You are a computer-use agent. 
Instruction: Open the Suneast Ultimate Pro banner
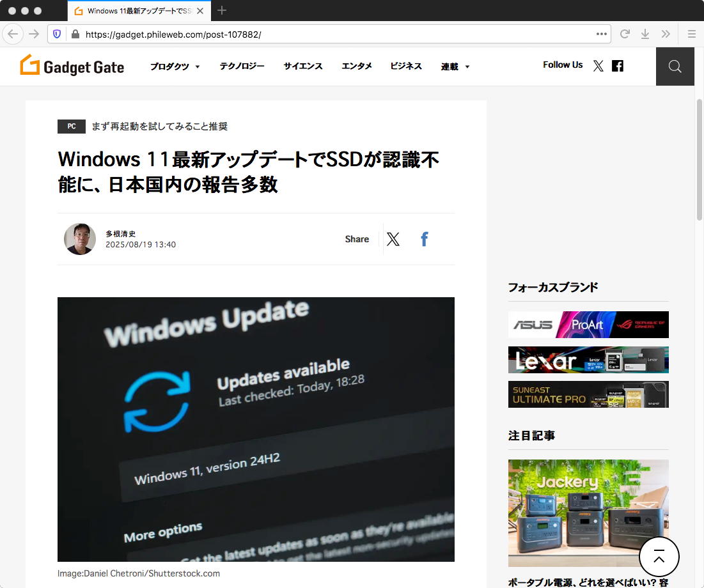588,394
